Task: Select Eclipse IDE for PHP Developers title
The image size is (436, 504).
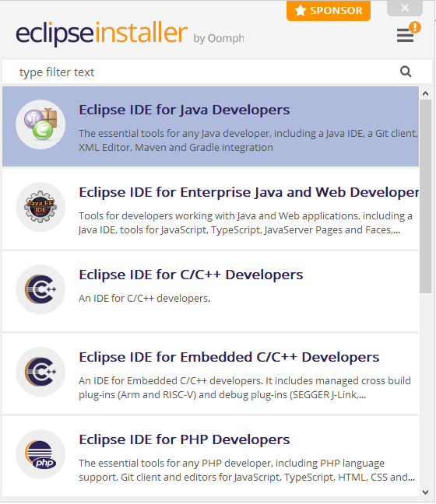Action: pos(185,439)
